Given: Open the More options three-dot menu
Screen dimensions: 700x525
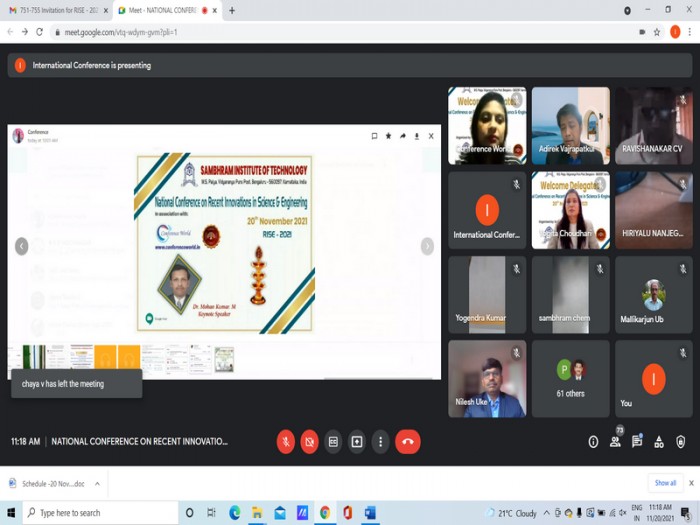Looking at the screenshot, I should pos(380,441).
